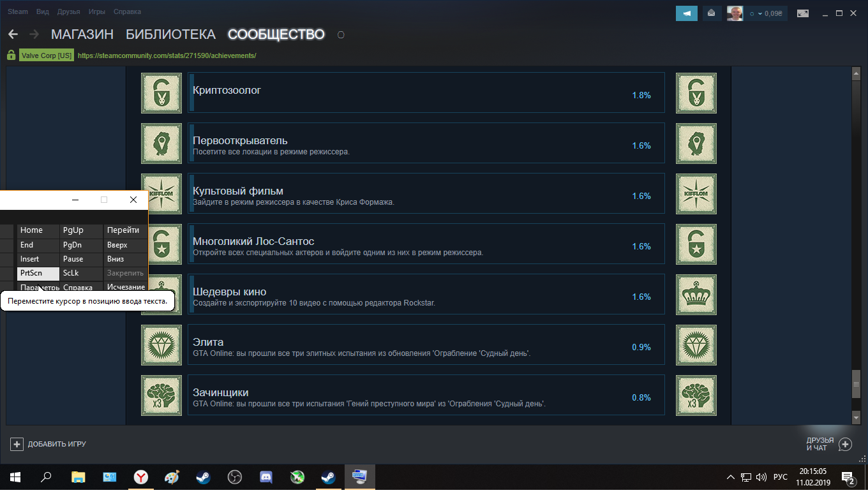This screenshot has height=495, width=868.
Task: Click the steamcommunity achievements URL
Action: pos(167,55)
